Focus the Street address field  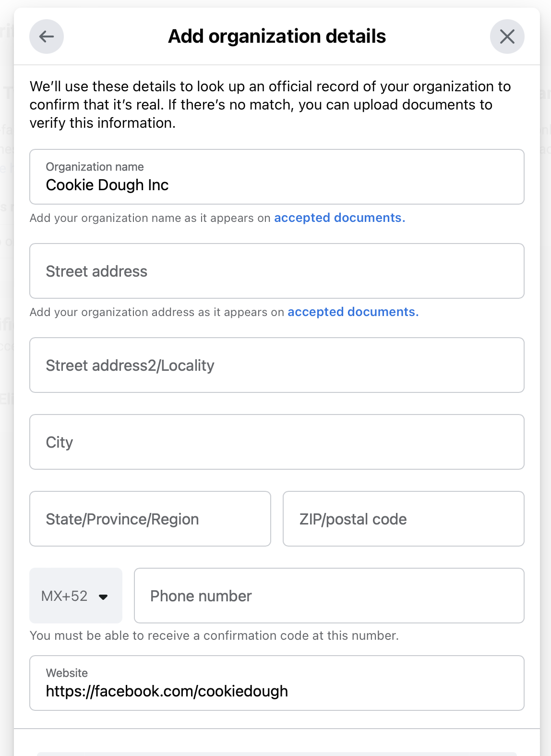click(276, 271)
